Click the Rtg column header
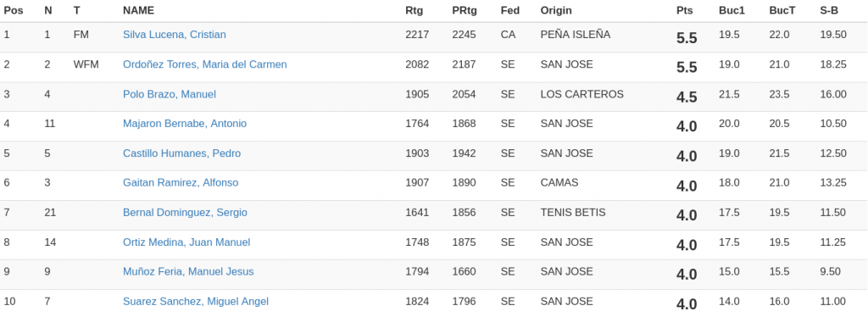Screen dimensions: 868x317 pyautogui.click(x=414, y=10)
